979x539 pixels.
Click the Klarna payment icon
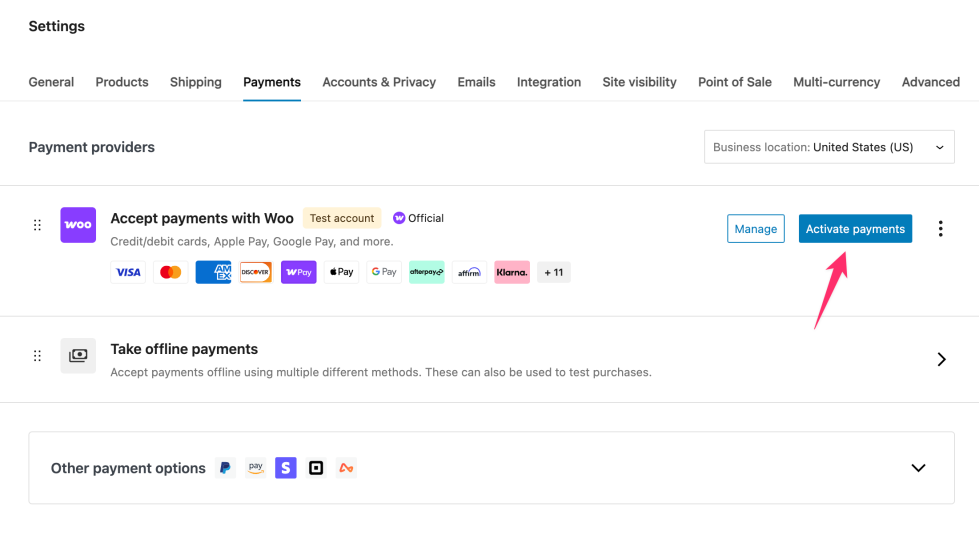(x=512, y=272)
